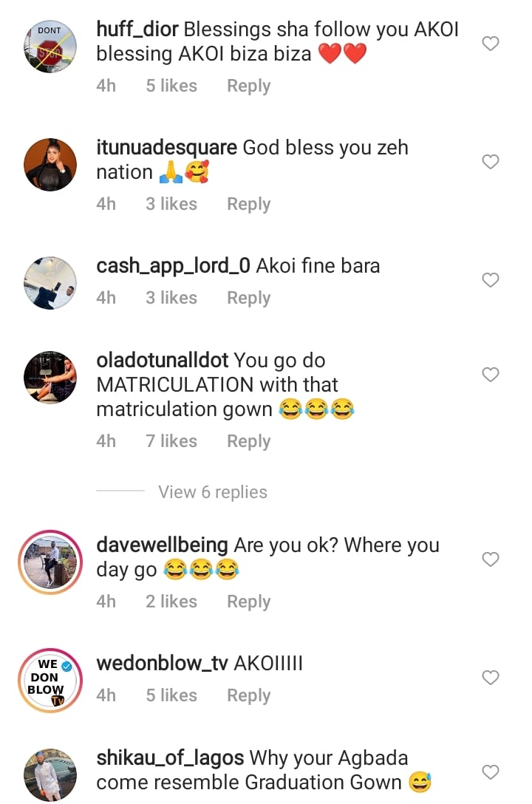Tap heart next to wedonblow_tv's comment
The height and width of the screenshot is (804, 532).
(x=491, y=677)
